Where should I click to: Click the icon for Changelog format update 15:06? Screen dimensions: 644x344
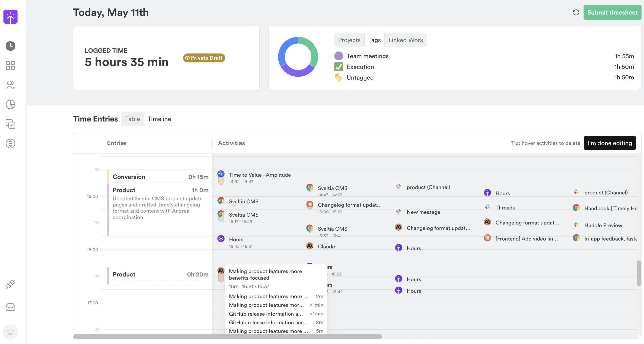pyautogui.click(x=310, y=204)
